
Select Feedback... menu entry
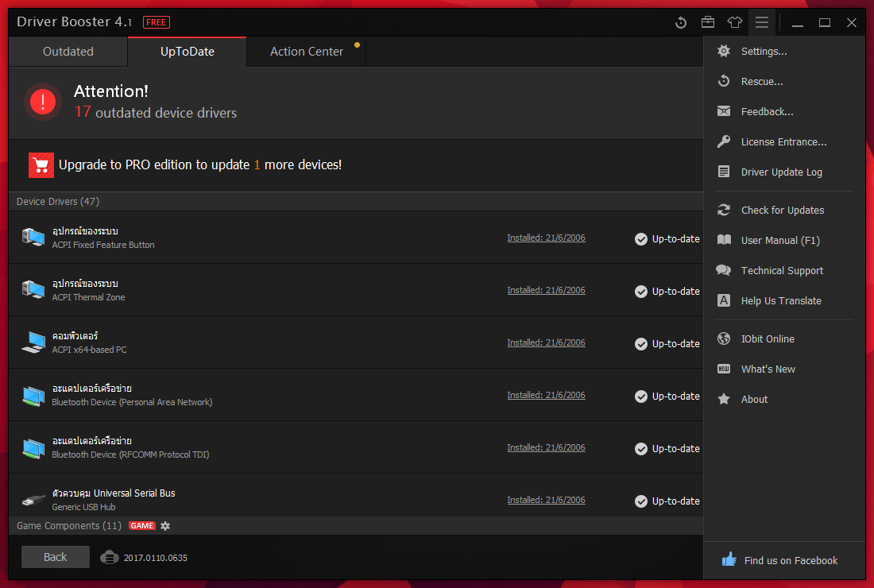coord(767,111)
